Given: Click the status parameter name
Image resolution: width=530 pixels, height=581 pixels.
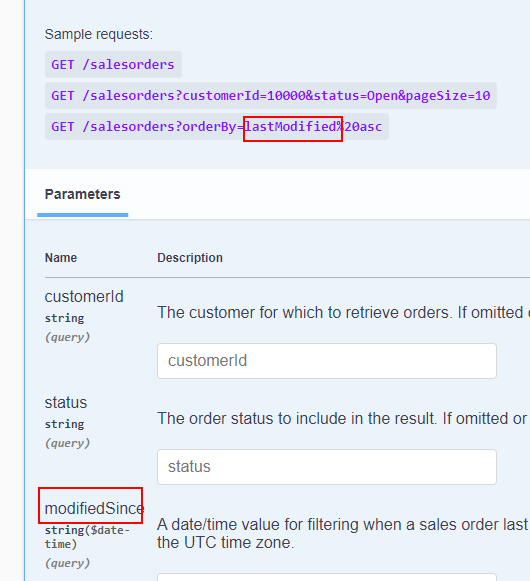Looking at the screenshot, I should click(66, 403).
